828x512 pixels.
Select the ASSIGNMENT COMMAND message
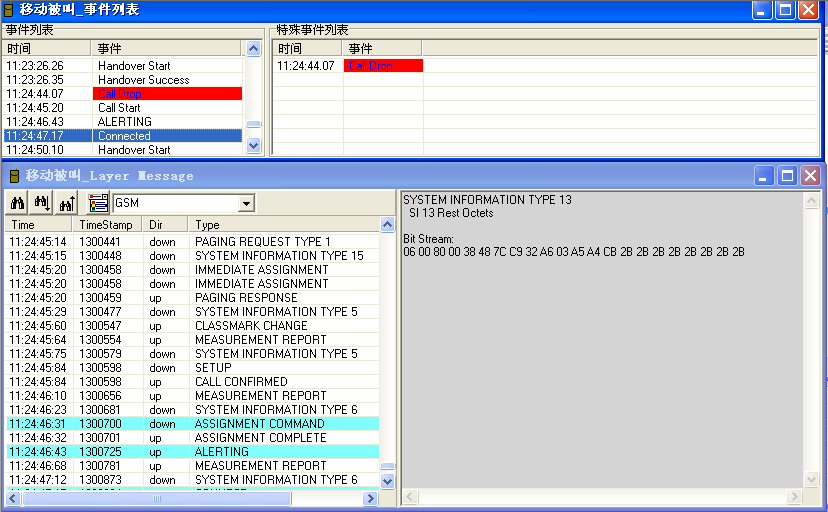pyautogui.click(x=193, y=424)
